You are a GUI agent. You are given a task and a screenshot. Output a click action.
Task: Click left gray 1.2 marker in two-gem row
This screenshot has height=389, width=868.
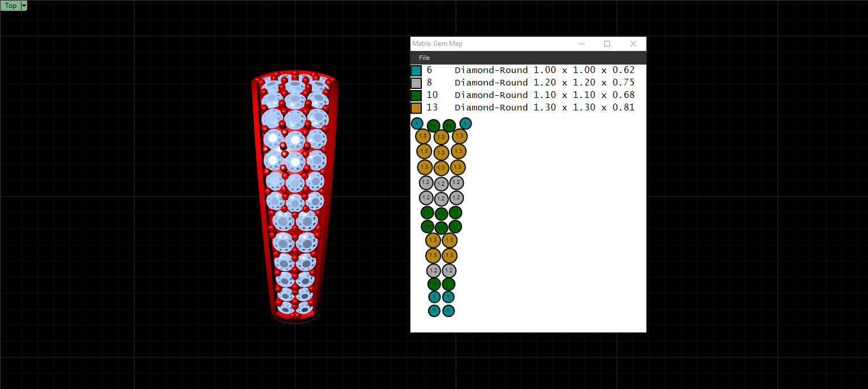(434, 271)
